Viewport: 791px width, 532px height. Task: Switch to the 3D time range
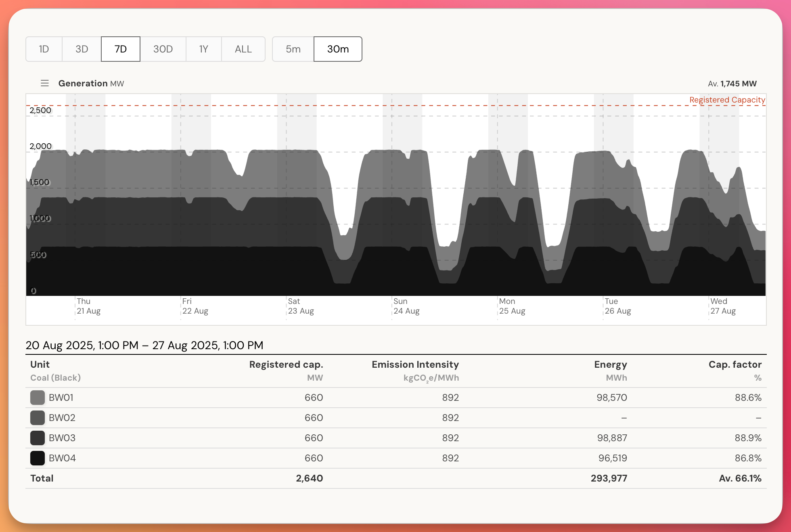pos(82,49)
